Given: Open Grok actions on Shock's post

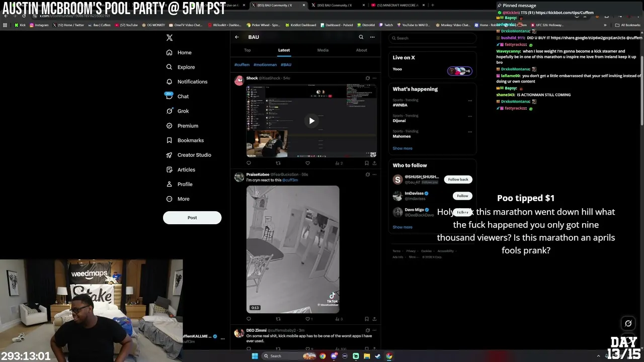Looking at the screenshot, I should pos(367,78).
